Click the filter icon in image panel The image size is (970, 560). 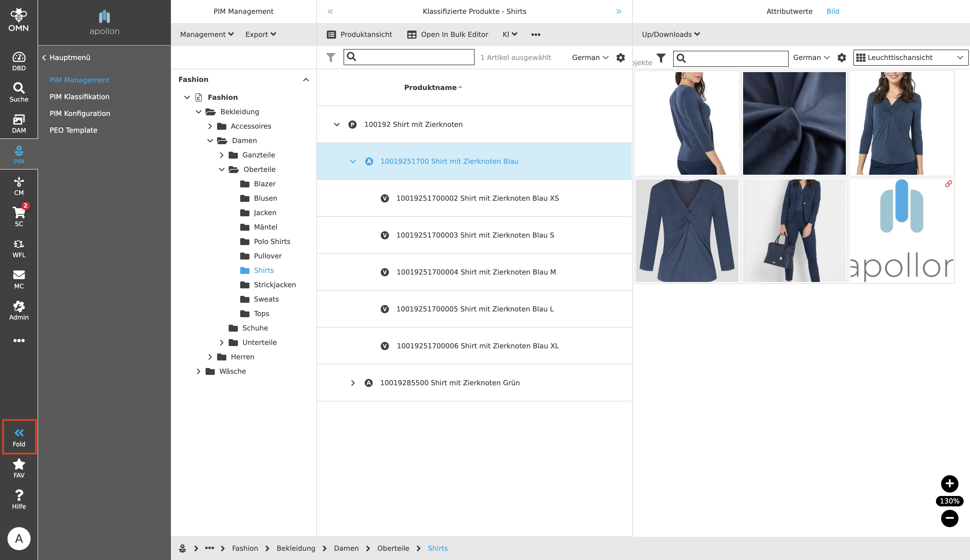[x=661, y=58]
